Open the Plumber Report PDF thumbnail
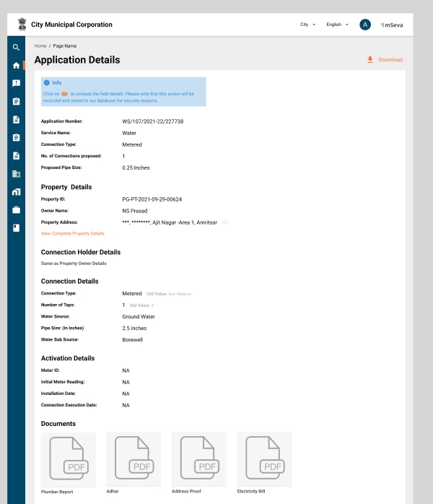This screenshot has height=504, width=433. [69, 459]
